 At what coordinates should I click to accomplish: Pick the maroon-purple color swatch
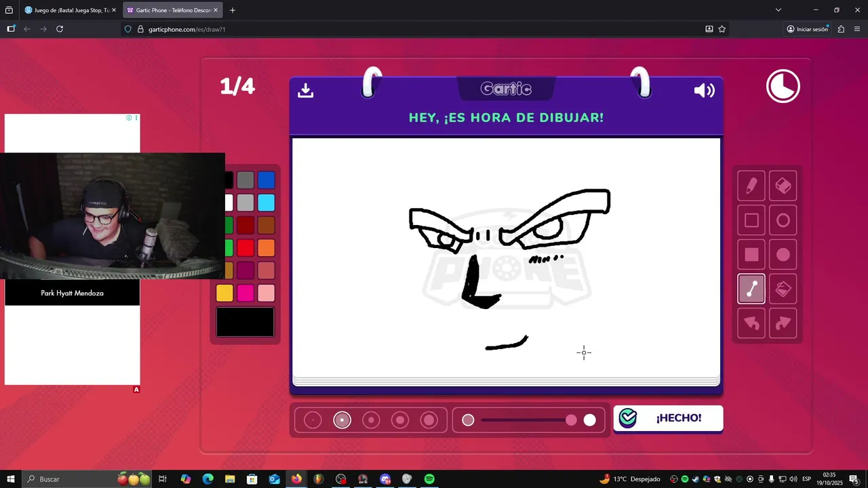coord(245,270)
